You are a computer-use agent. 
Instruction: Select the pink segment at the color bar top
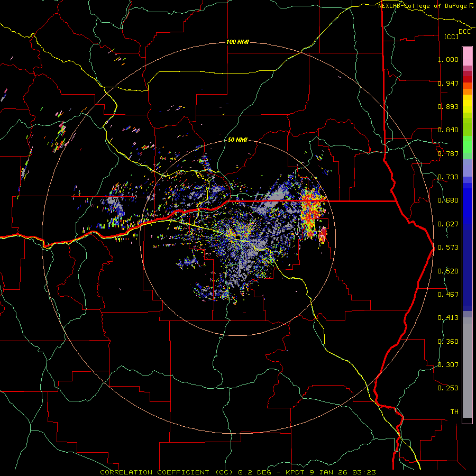point(467,57)
